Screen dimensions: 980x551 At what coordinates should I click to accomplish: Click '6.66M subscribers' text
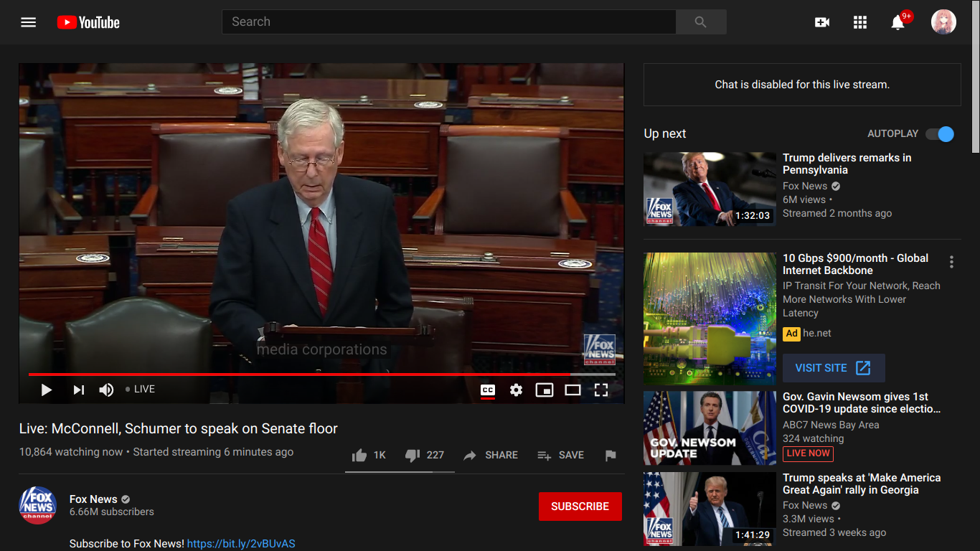[x=112, y=512]
